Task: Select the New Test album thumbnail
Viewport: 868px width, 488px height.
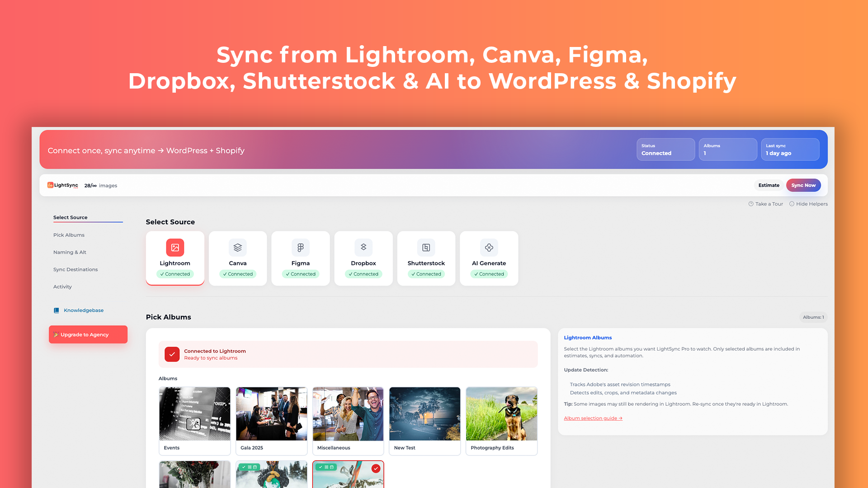Action: [x=425, y=414]
